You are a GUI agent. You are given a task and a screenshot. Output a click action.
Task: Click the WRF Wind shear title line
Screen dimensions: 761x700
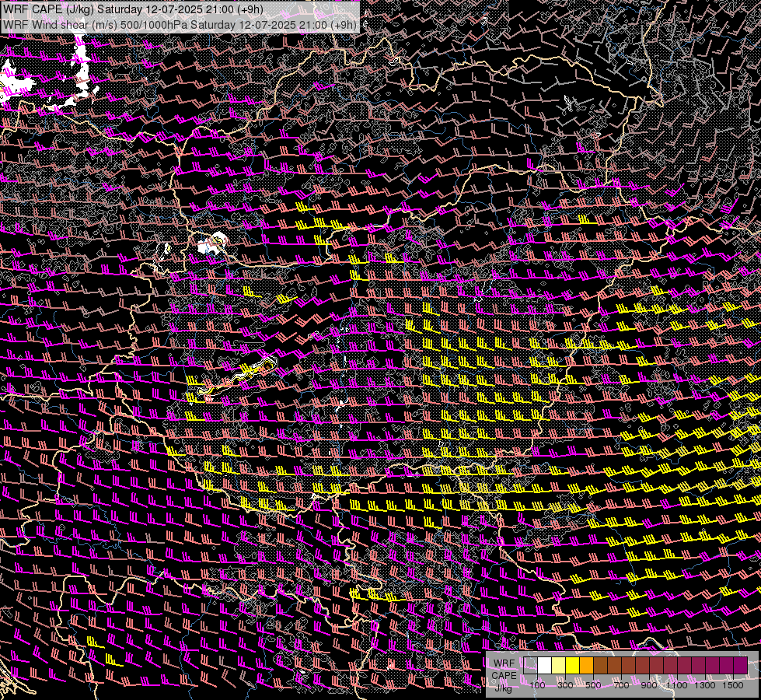pyautogui.click(x=180, y=24)
